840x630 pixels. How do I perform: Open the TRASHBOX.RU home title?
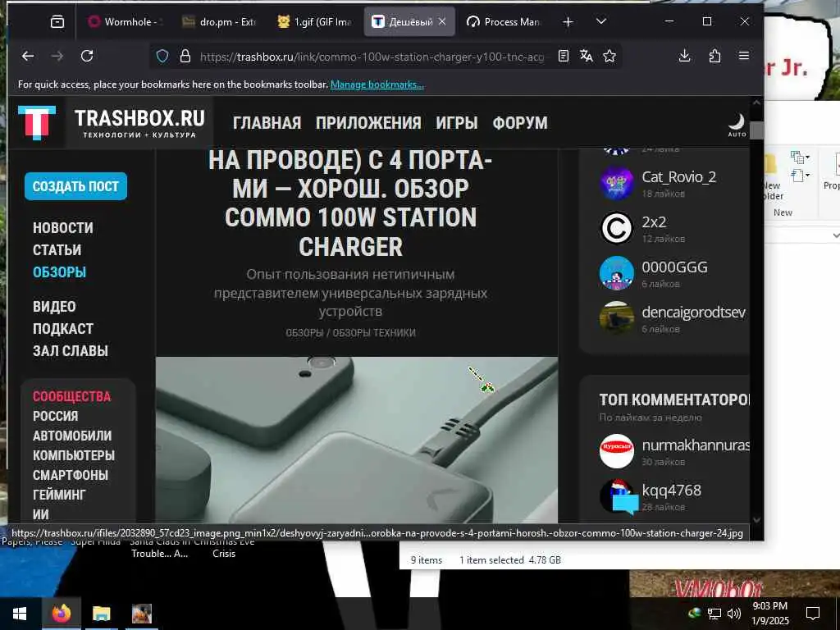click(139, 123)
